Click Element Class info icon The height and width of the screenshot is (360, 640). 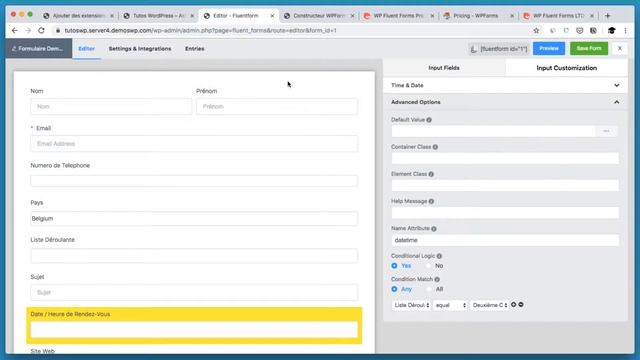[431, 174]
